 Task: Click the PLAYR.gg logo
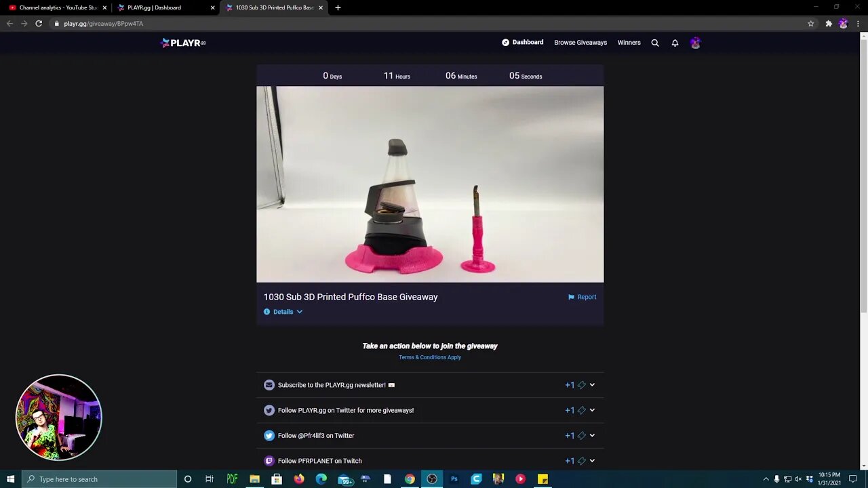183,43
